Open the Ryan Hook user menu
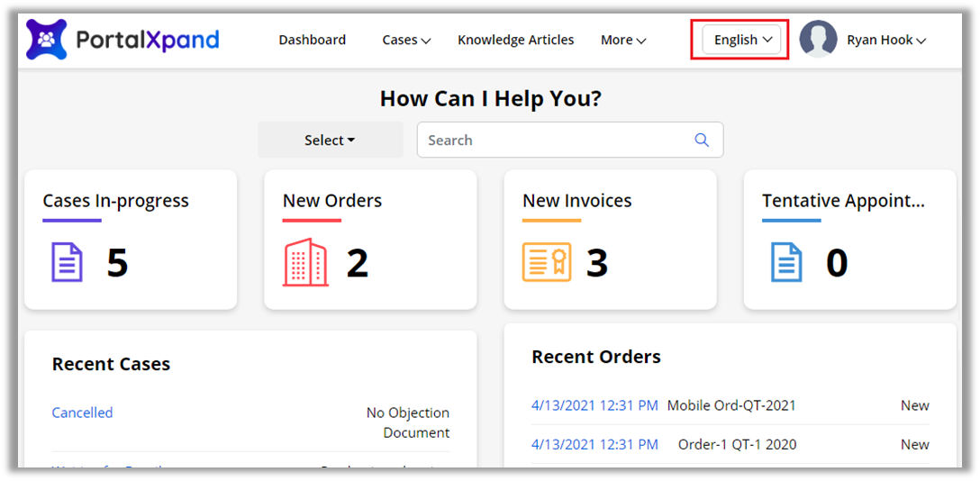Image resolution: width=980 pixels, height=481 pixels. coord(886,40)
